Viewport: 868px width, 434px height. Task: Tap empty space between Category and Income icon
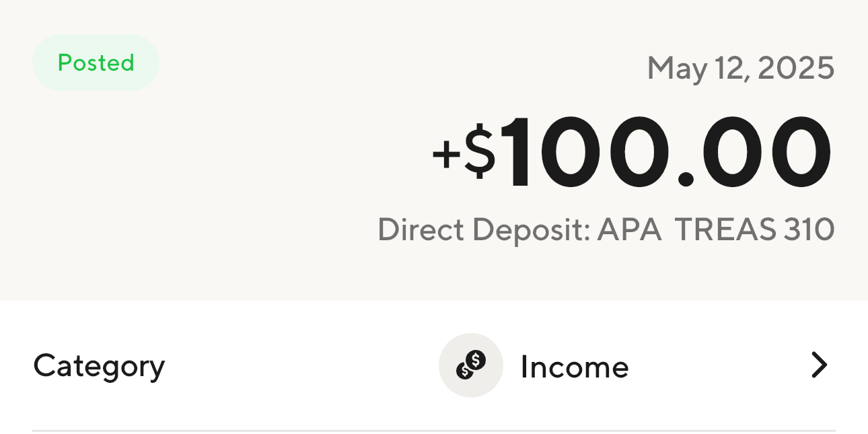[x=301, y=365]
